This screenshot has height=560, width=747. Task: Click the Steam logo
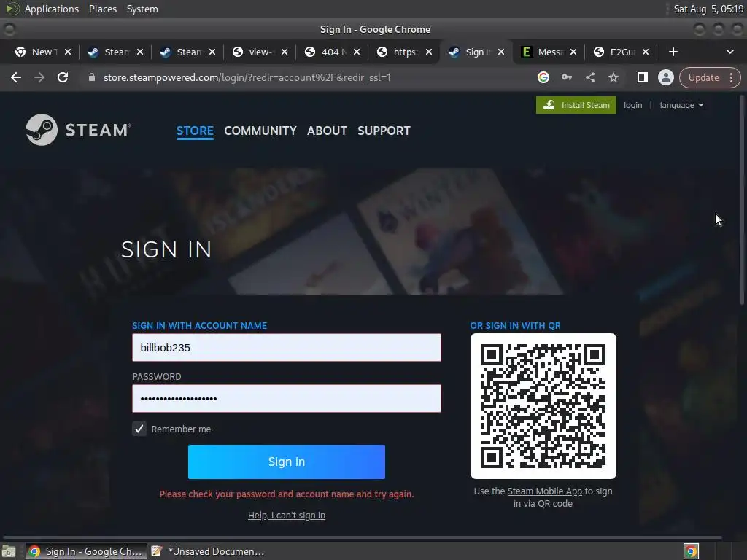click(79, 130)
